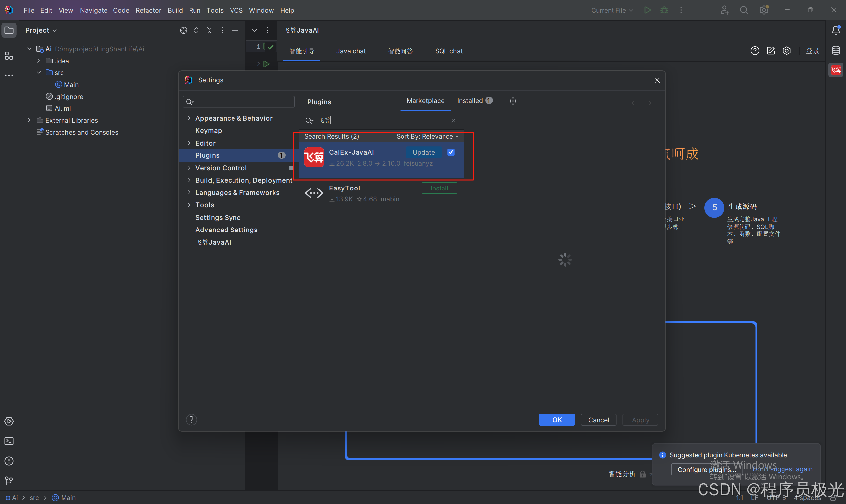Image resolution: width=846 pixels, height=504 pixels.
Task: Open the Refactor menu
Action: pyautogui.click(x=148, y=10)
